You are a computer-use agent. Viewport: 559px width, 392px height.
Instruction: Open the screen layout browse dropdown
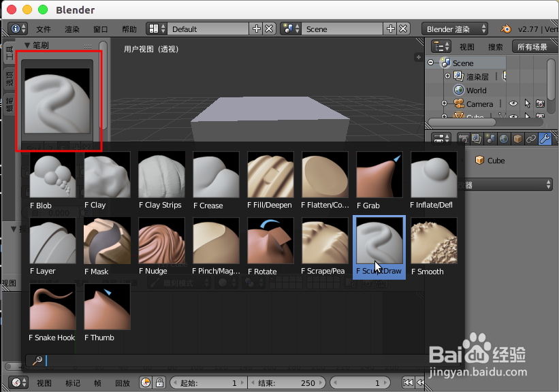[157, 29]
